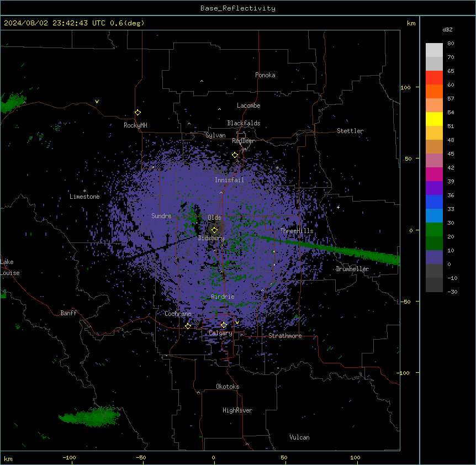
Task: Click the Cochrane city label
Action: [x=178, y=314]
